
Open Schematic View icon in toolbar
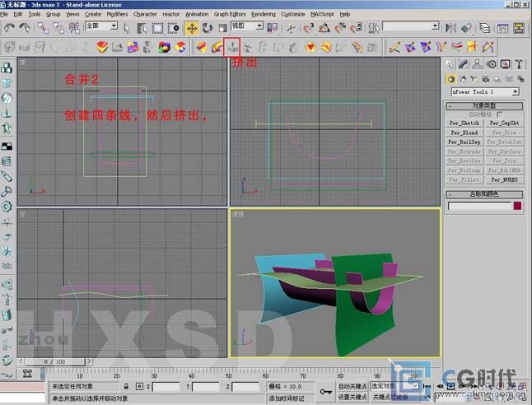point(519,28)
